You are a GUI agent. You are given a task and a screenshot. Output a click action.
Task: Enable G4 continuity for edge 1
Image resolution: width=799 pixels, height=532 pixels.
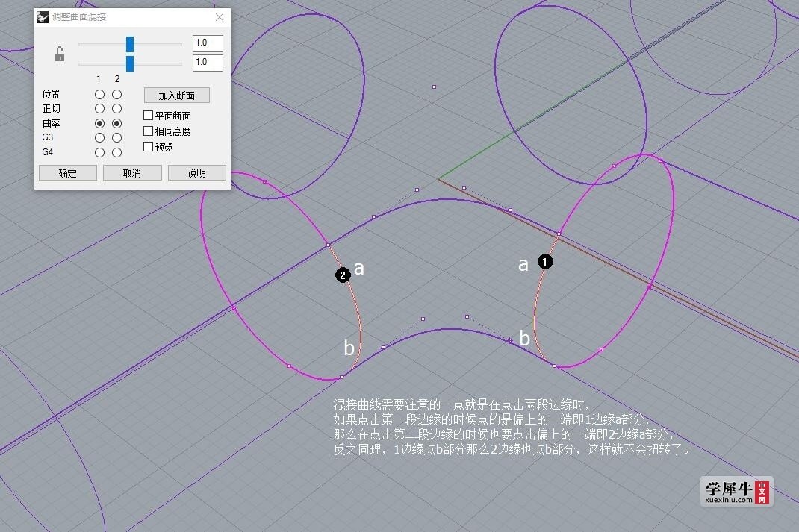[99, 152]
